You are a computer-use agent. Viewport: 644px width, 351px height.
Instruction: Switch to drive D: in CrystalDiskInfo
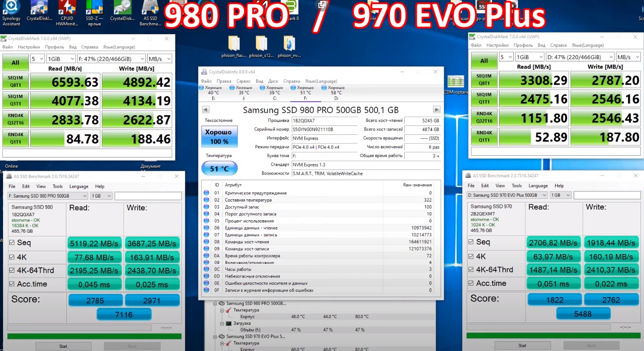(336, 93)
